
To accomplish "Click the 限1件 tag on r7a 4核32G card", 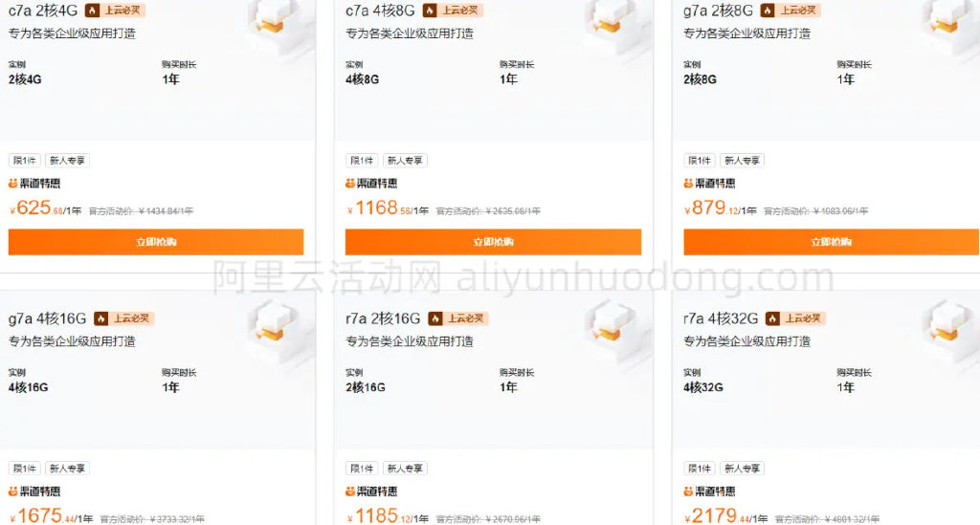I will pyautogui.click(x=700, y=469).
